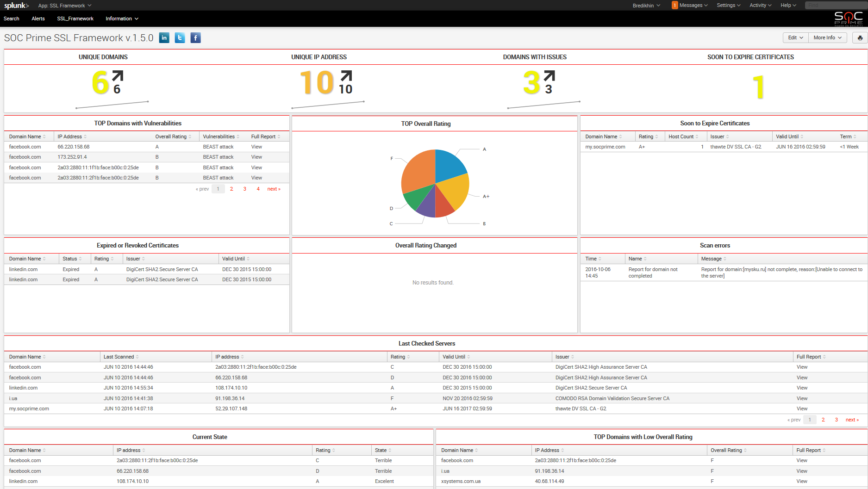Click the Splunk logo

click(16, 6)
